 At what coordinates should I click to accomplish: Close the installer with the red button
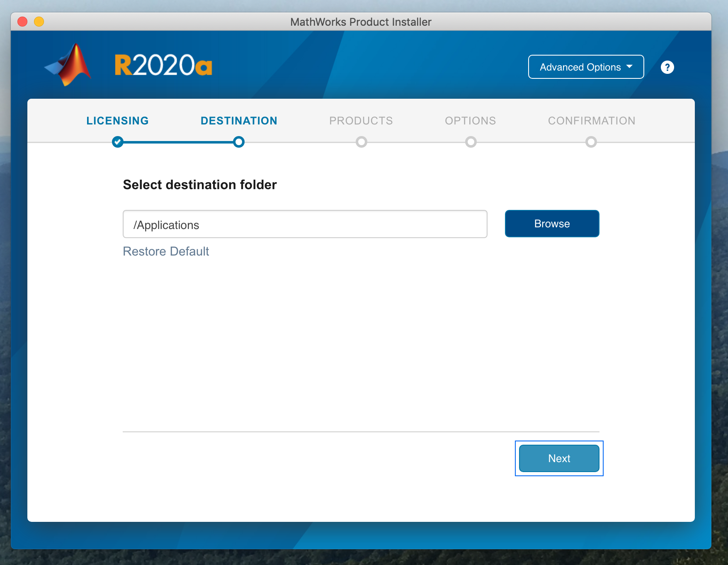[22, 22]
